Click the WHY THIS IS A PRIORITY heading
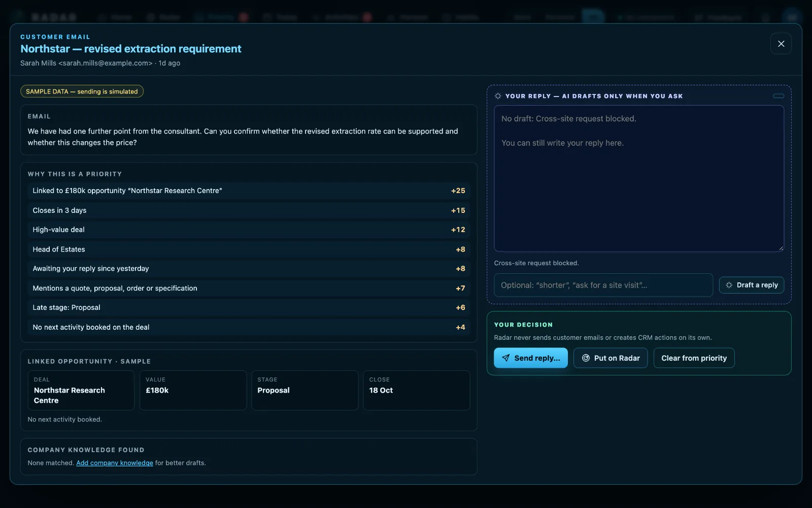 coord(75,174)
